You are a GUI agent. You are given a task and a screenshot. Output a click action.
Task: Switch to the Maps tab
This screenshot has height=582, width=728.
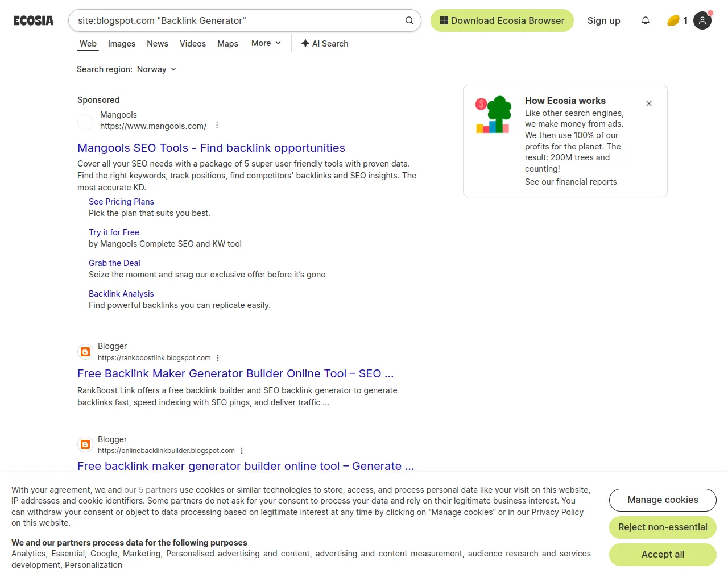coord(227,44)
